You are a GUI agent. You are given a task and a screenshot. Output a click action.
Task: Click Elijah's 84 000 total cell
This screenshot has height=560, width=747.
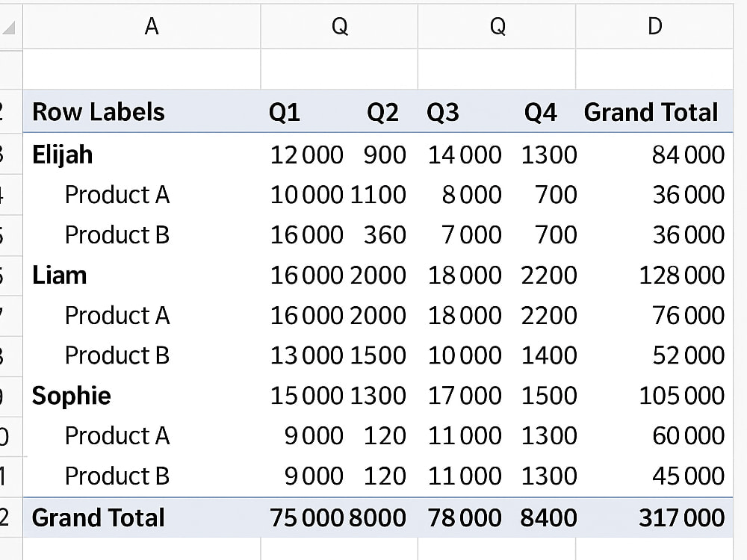[689, 155]
